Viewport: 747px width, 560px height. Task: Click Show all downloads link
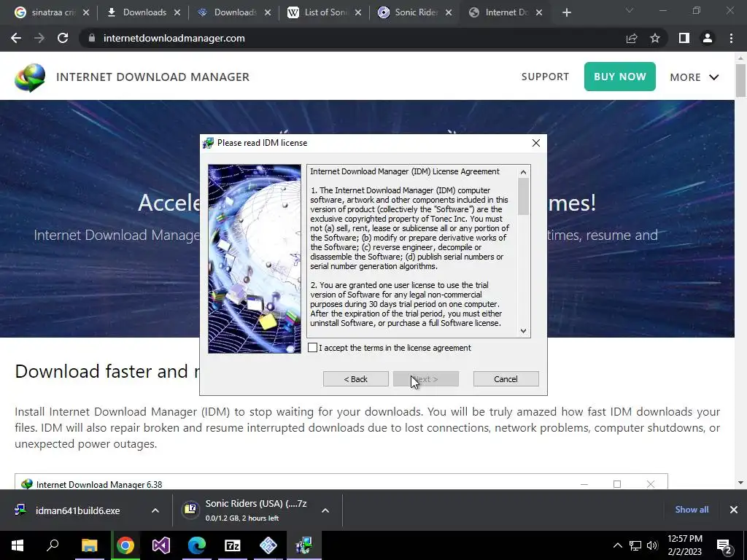tap(692, 510)
